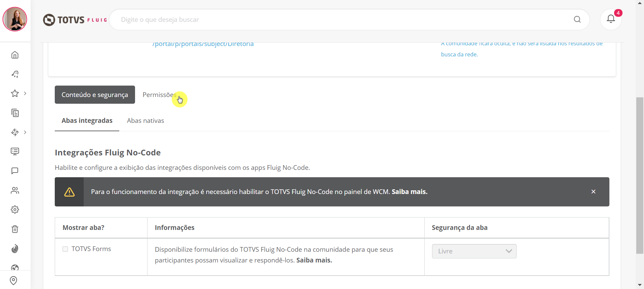The width and height of the screenshot is (644, 289).
Task: Open the notifications bell
Action: 611,19
